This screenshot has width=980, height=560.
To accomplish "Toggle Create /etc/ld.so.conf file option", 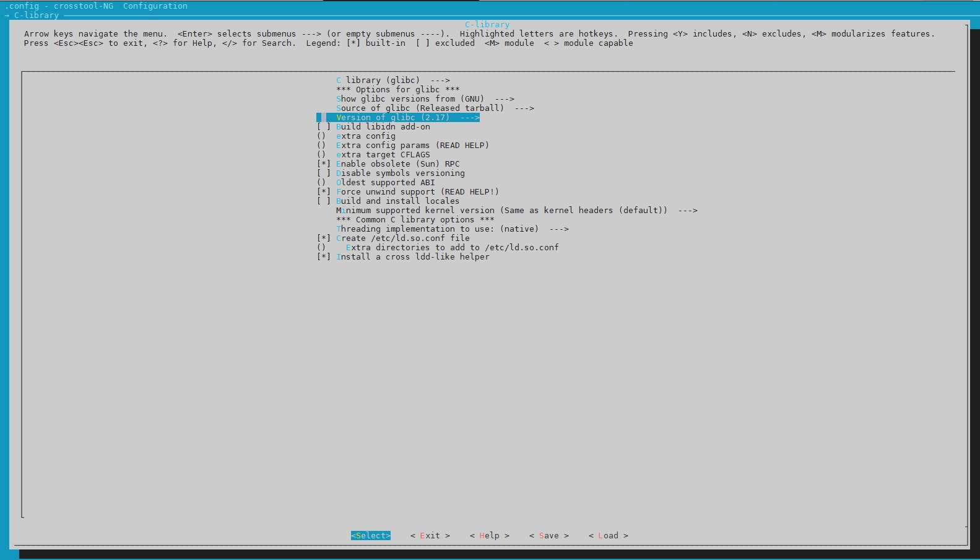I will pos(393,238).
